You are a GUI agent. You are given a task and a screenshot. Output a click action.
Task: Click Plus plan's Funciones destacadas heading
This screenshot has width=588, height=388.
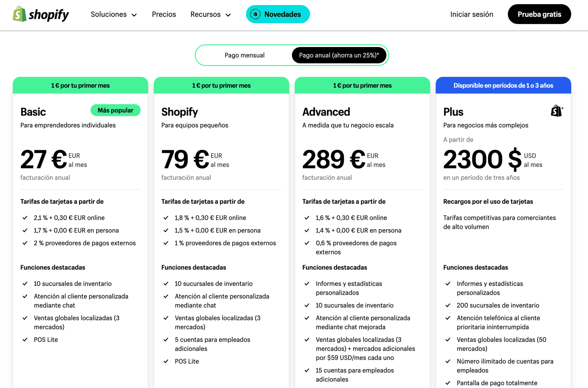coord(476,267)
